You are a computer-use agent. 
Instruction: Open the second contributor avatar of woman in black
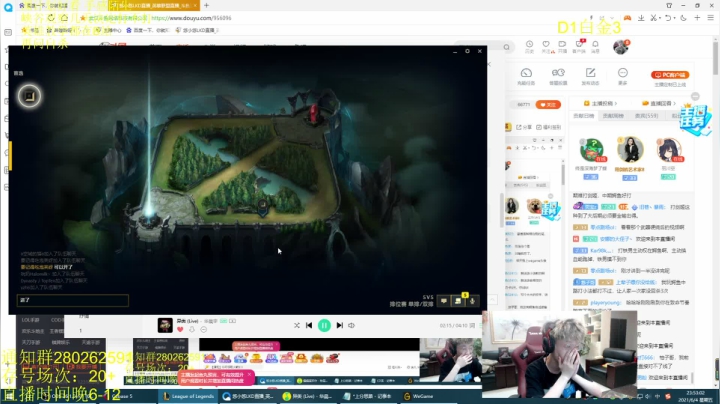point(630,149)
